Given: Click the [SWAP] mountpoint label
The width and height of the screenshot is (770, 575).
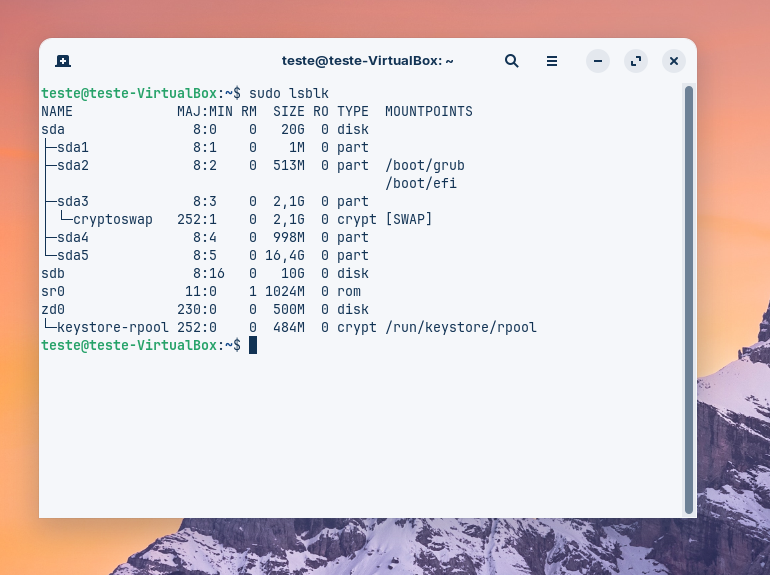Looking at the screenshot, I should [x=409, y=219].
